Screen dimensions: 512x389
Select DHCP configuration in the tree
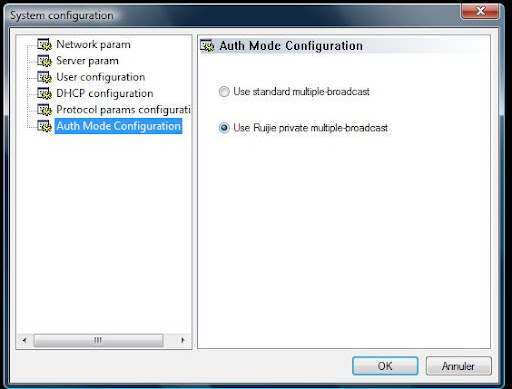(x=105, y=93)
